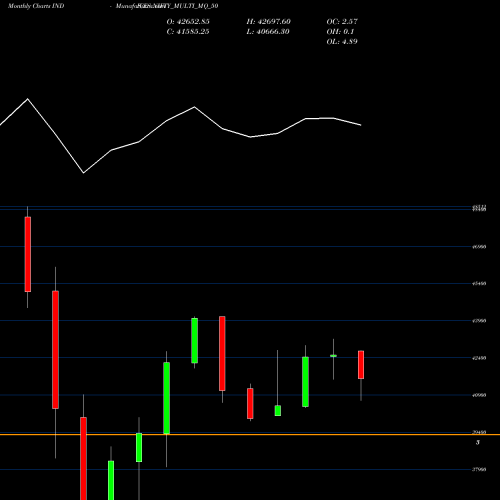Click the OH: 0.1 reading

pos(340,31)
